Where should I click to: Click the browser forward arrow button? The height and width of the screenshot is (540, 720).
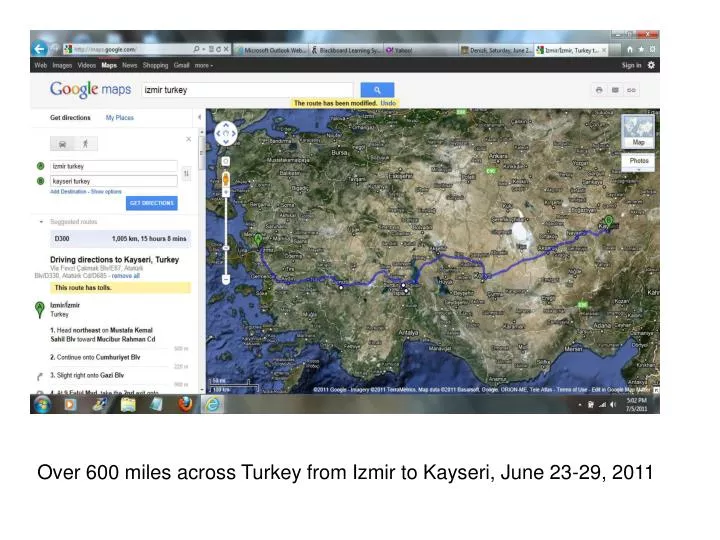point(55,49)
